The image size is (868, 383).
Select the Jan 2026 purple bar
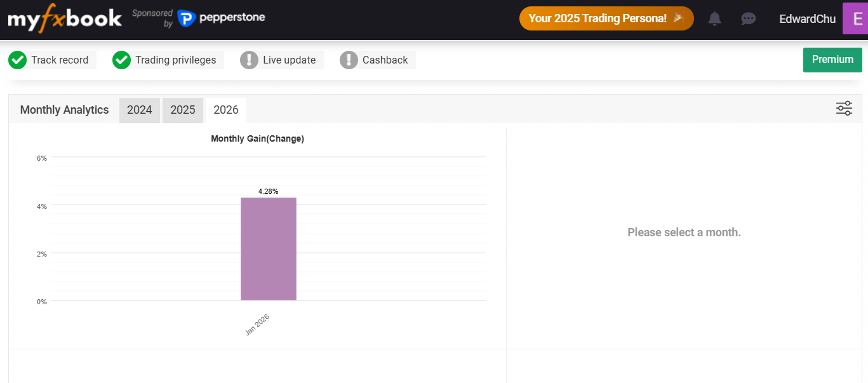point(268,249)
